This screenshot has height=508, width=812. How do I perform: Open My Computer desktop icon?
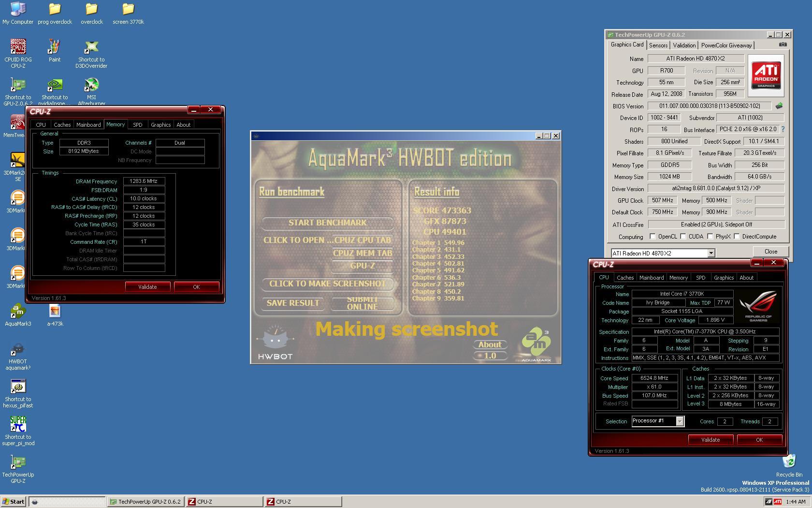pyautogui.click(x=18, y=13)
